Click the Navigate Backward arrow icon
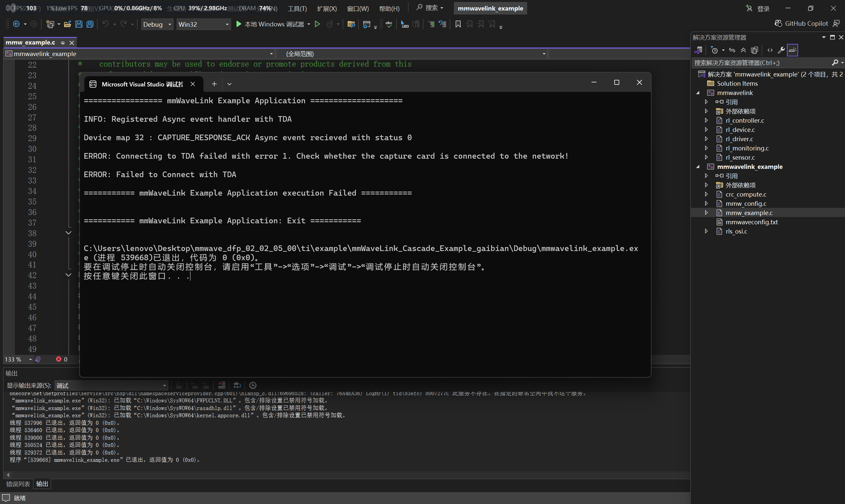Screen dimensions: 845x504 pyautogui.click(x=16, y=24)
